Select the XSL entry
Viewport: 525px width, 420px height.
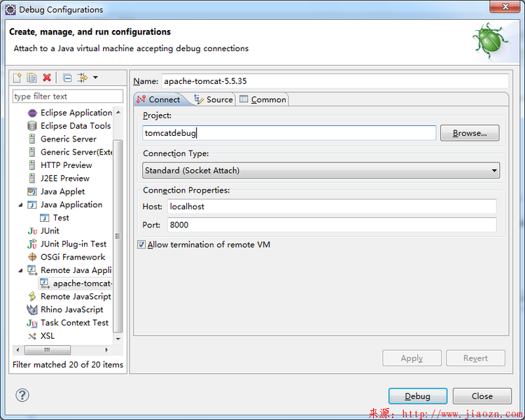pyautogui.click(x=47, y=336)
